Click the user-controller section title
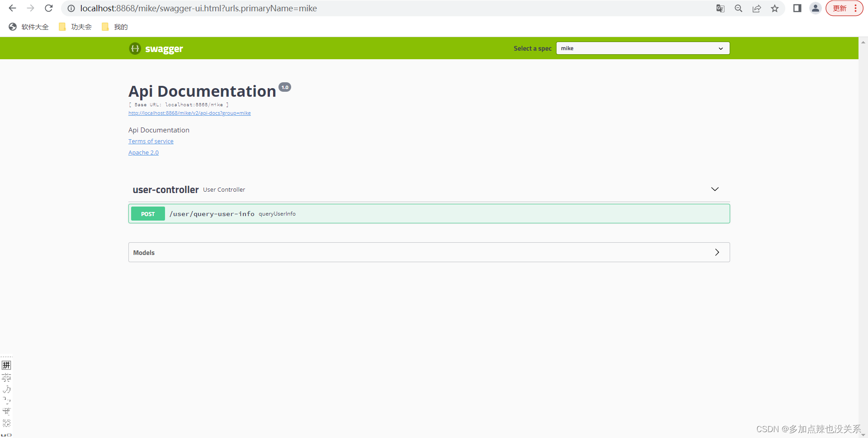 [165, 190]
